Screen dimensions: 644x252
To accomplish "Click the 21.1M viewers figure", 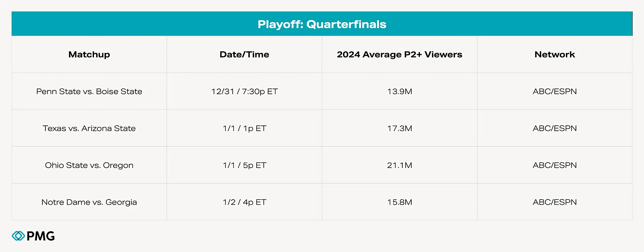I will 399,165.
